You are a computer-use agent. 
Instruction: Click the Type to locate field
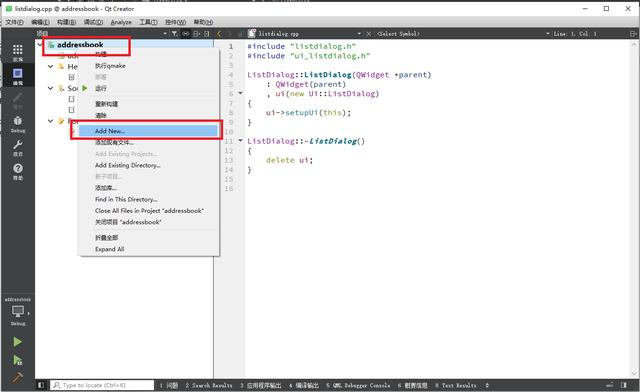click(102, 385)
